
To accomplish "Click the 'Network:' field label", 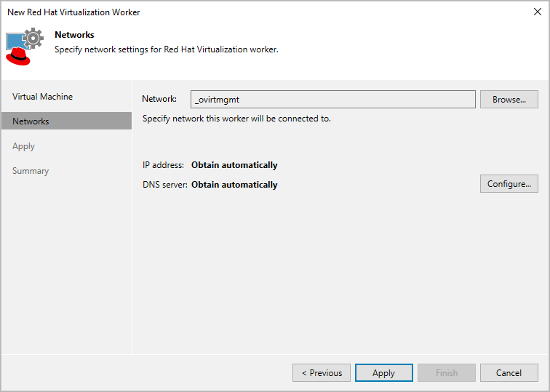I will 159,99.
